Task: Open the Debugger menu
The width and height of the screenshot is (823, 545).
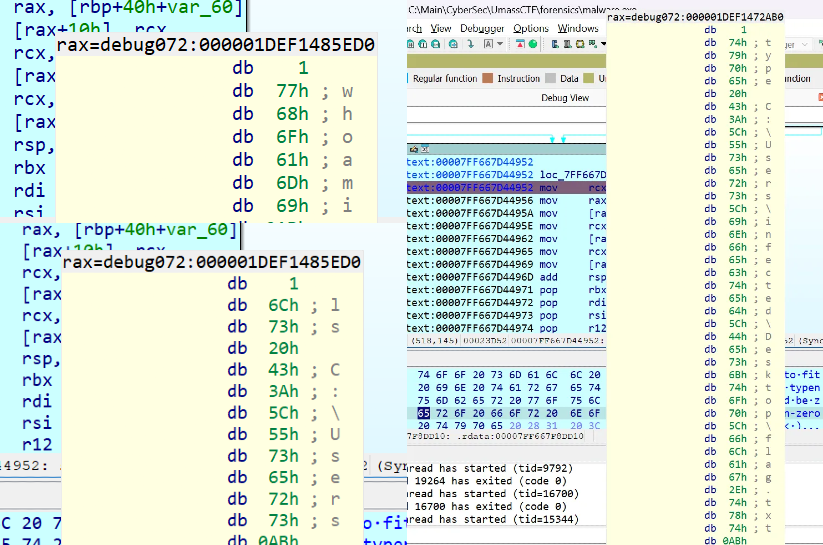Action: [x=482, y=29]
